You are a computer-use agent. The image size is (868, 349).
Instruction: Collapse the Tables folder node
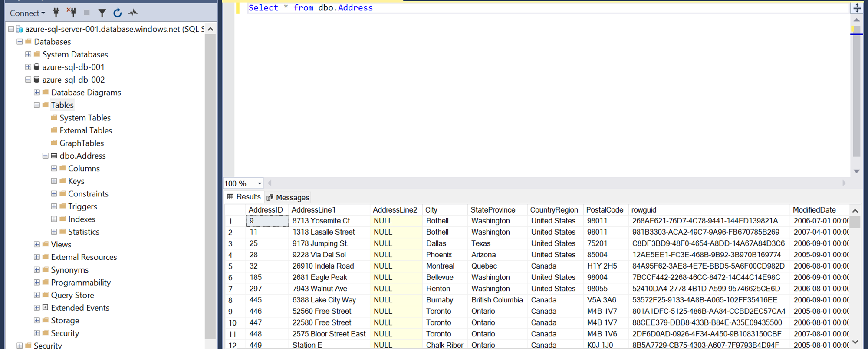(x=37, y=105)
